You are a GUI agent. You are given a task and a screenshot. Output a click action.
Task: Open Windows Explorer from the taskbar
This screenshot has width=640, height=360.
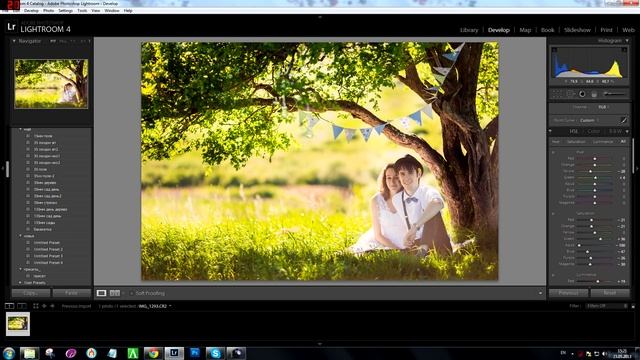[29, 353]
